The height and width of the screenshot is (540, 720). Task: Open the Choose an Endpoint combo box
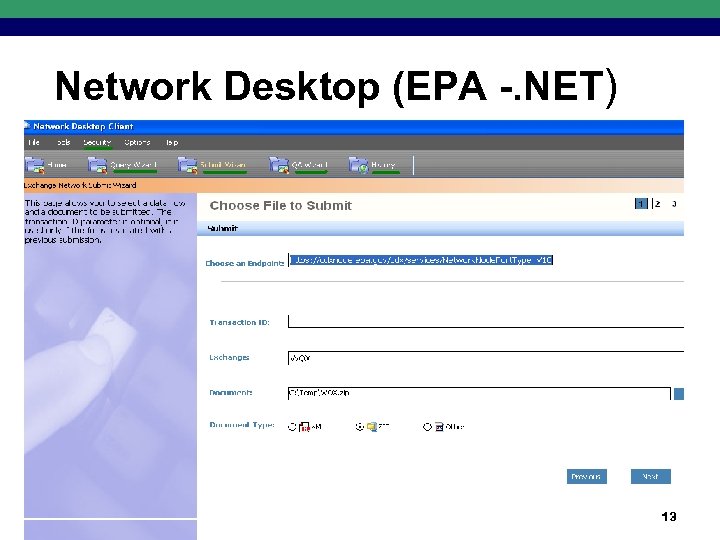421,260
